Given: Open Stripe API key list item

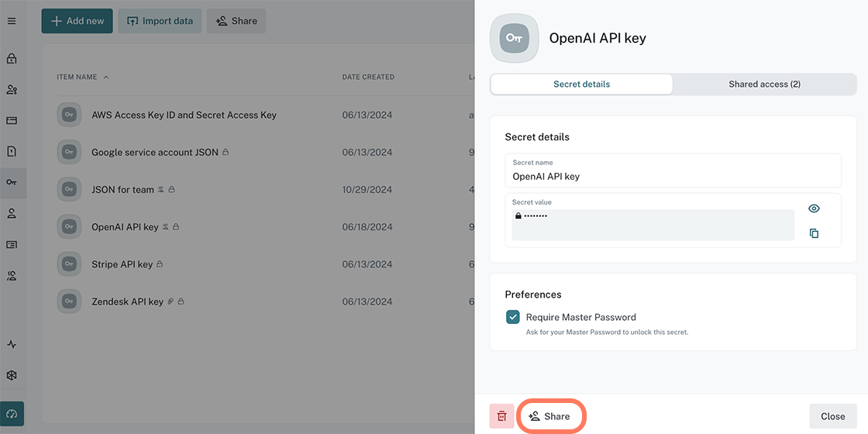Looking at the screenshot, I should [122, 264].
